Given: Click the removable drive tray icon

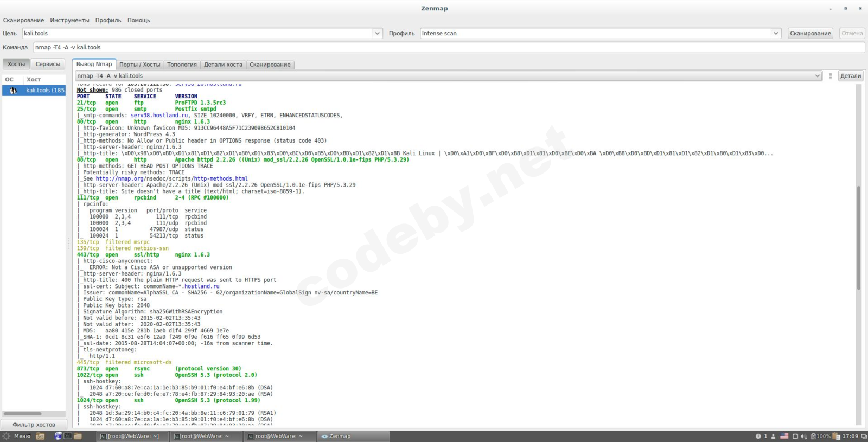Looking at the screenshot, I should point(795,436).
